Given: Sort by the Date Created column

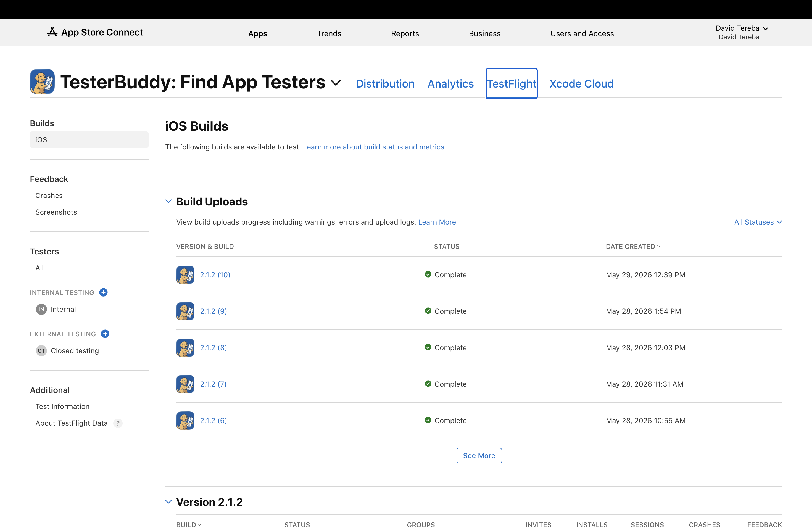Looking at the screenshot, I should click(x=633, y=246).
